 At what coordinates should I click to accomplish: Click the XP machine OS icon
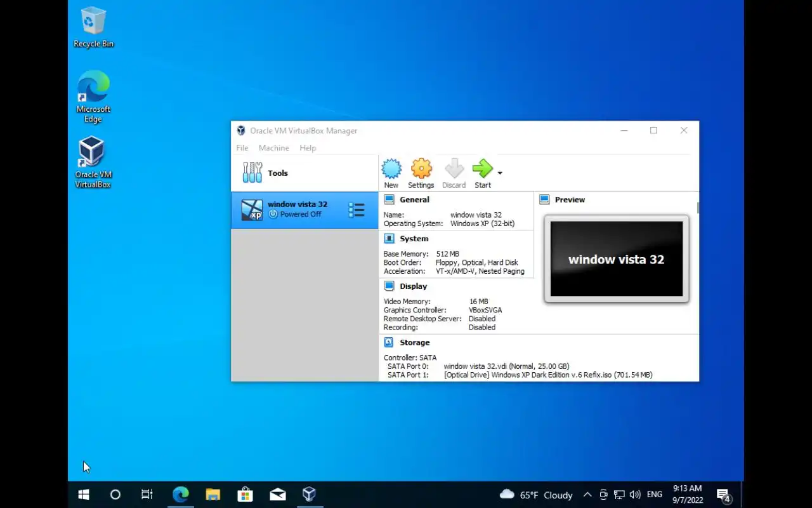coord(252,210)
